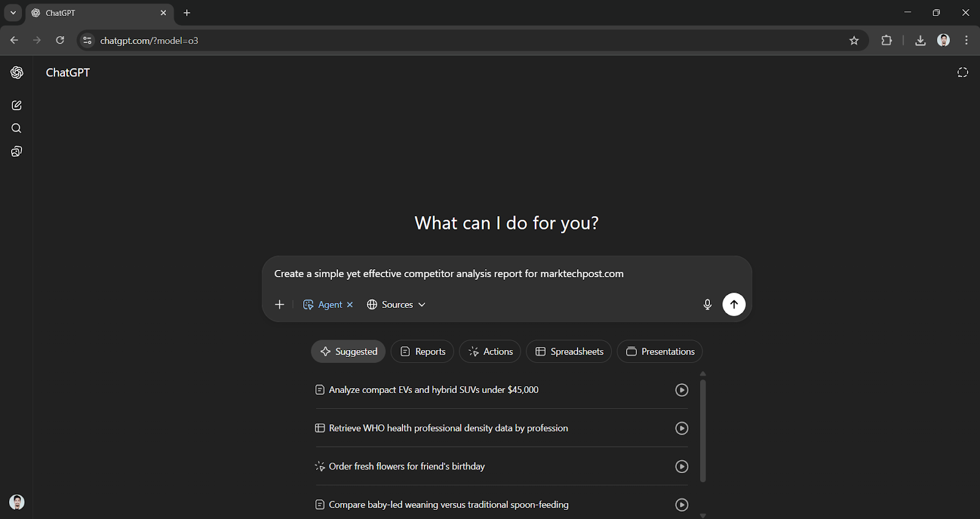The image size is (980, 519).
Task: Run the fresh flowers suggestion play icon
Action: click(x=682, y=466)
